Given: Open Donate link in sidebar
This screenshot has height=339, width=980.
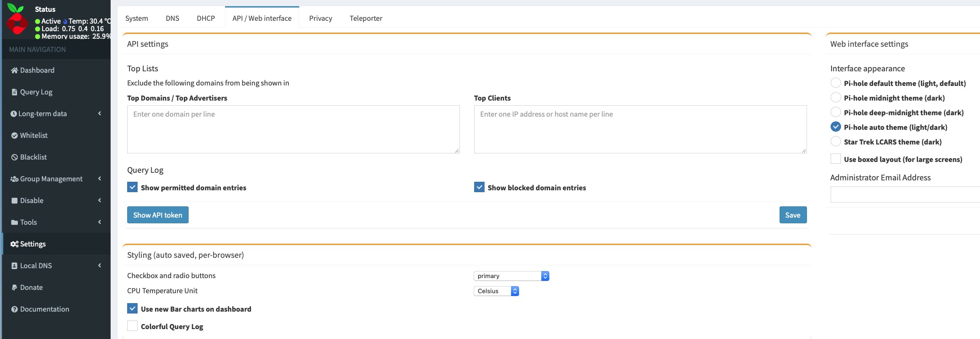Looking at the screenshot, I should pos(56,288).
